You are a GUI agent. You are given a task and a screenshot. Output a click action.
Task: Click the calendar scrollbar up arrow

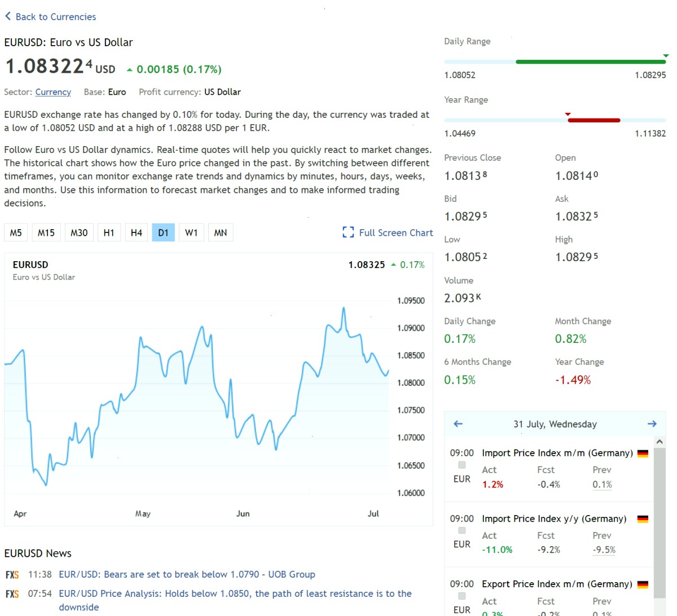click(660, 442)
